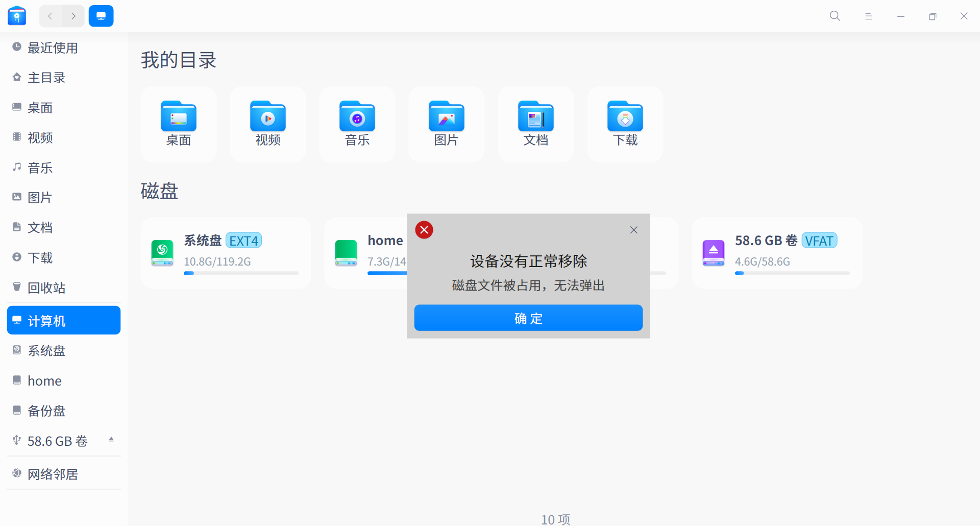
Task: Click the 系统盘 usage progress bar
Action: pyautogui.click(x=240, y=273)
